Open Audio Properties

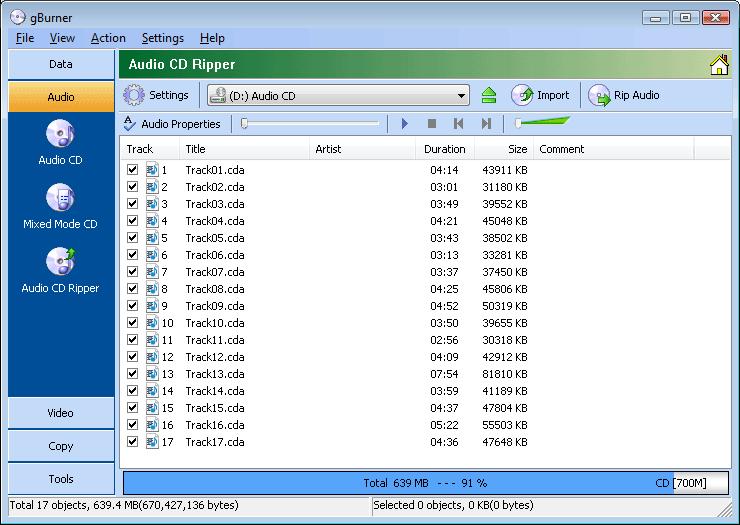[172, 124]
